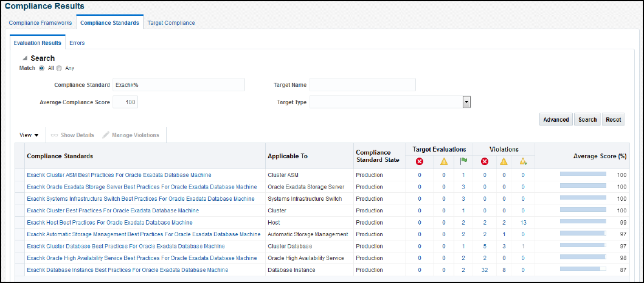Open the View menu dropdown

[x=29, y=135]
